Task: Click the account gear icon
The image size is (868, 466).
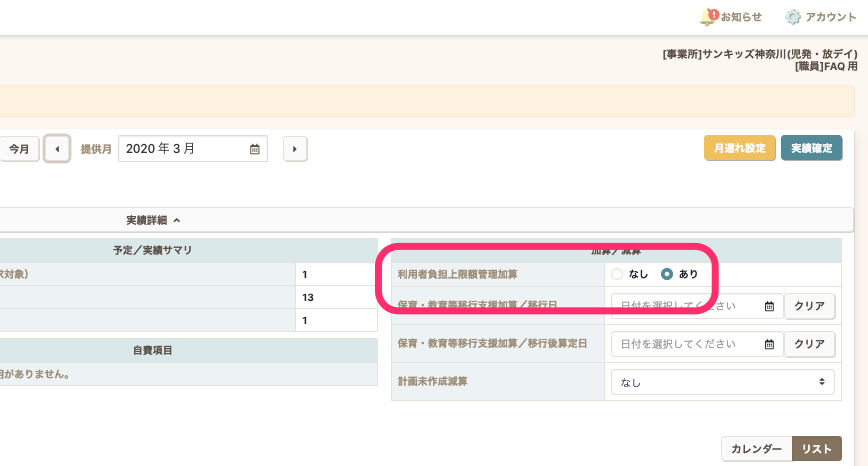Action: point(793,17)
